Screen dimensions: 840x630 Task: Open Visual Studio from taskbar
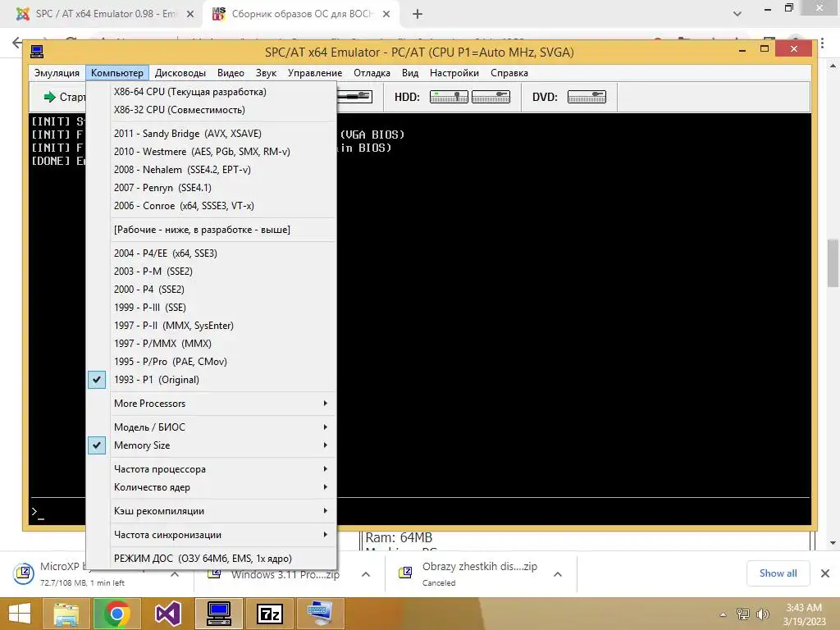[x=167, y=614]
